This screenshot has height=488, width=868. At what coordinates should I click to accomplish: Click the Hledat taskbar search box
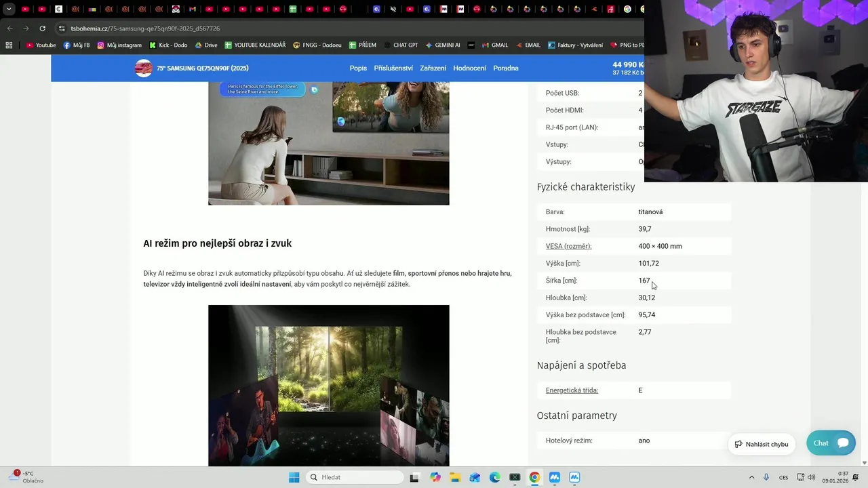tap(355, 477)
